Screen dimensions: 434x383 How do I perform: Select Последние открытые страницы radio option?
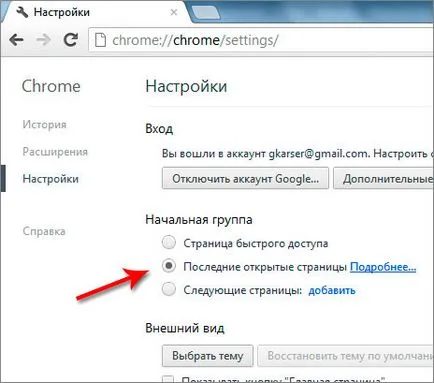169,266
